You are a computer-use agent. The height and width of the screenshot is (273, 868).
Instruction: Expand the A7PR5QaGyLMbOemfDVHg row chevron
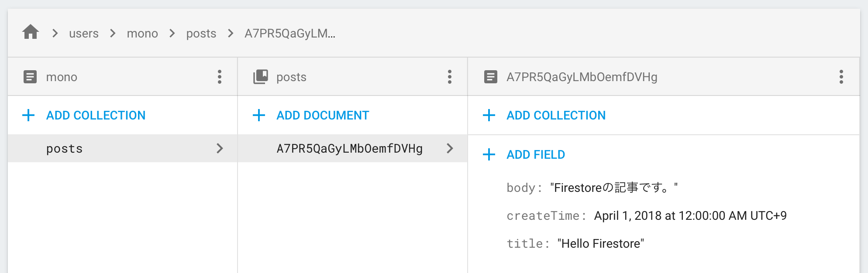[450, 148]
